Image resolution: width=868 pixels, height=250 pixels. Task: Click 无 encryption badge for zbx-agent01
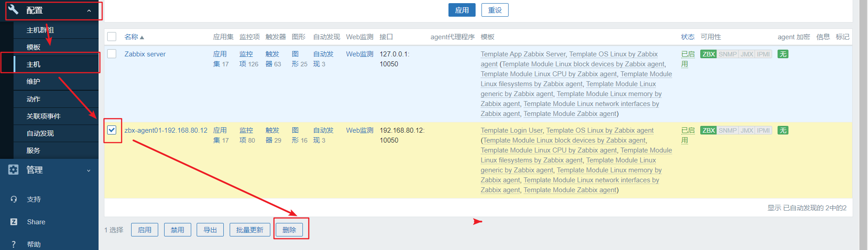coord(783,130)
